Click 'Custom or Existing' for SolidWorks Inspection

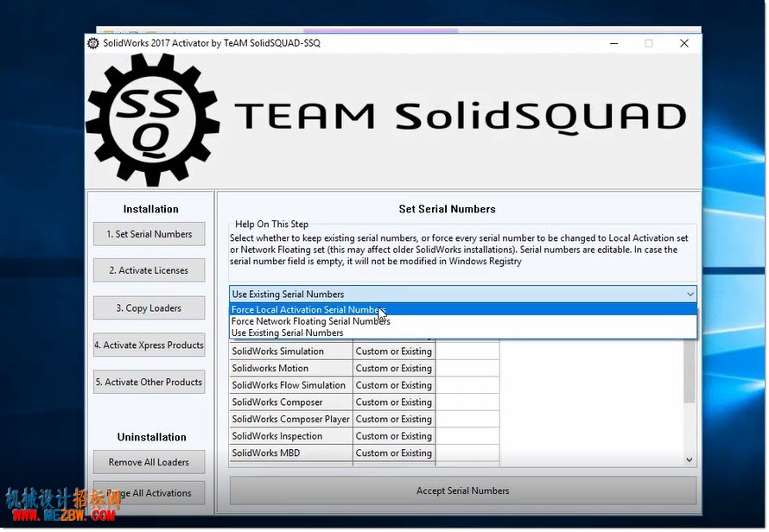coord(394,436)
